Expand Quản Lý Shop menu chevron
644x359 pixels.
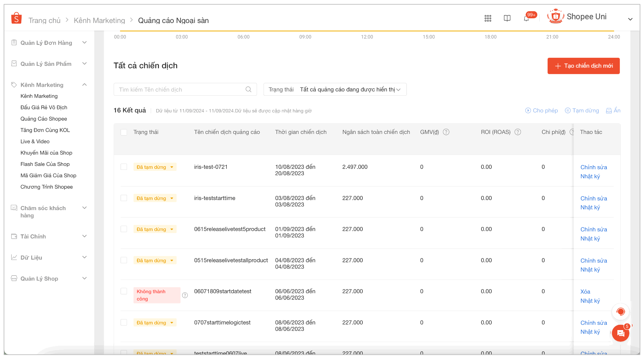[84, 278]
